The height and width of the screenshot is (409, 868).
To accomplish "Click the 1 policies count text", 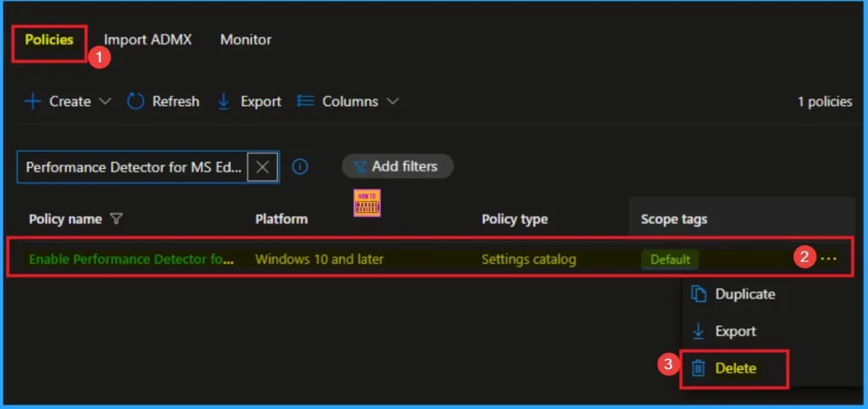I will coord(825,102).
